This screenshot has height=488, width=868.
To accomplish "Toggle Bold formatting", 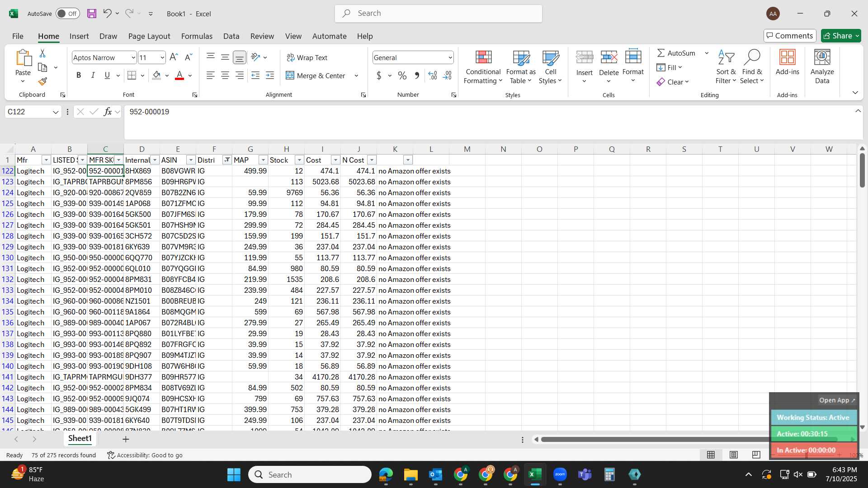I will coord(79,75).
